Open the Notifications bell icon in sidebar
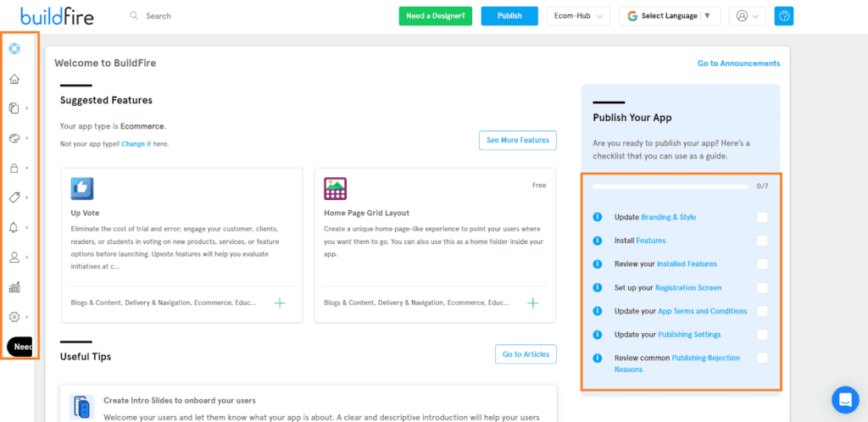This screenshot has width=868, height=422. coord(14,227)
